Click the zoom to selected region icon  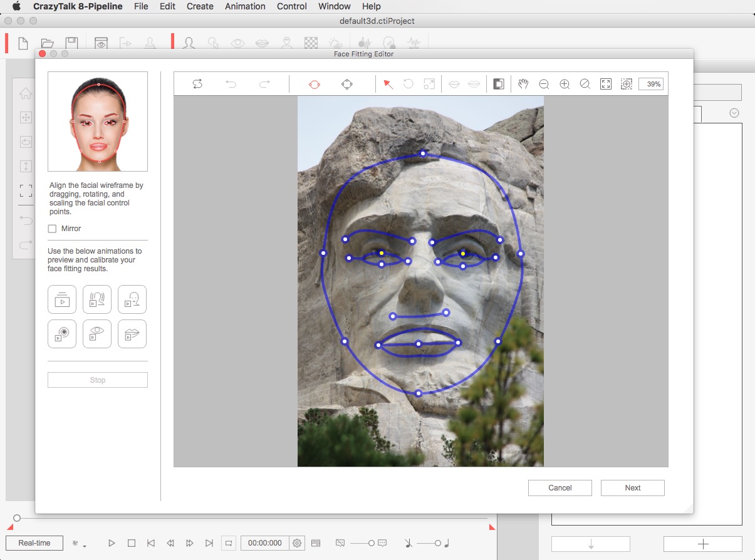(x=627, y=84)
